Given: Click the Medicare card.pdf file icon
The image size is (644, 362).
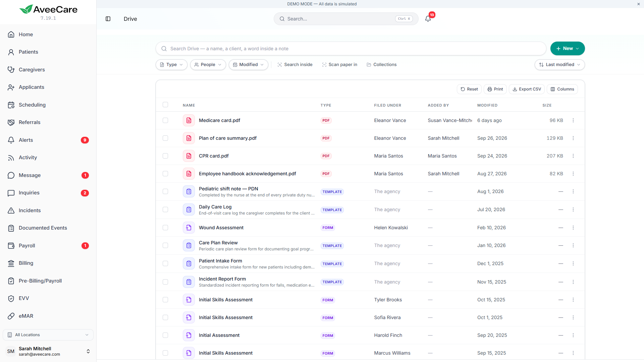Looking at the screenshot, I should point(189,120).
